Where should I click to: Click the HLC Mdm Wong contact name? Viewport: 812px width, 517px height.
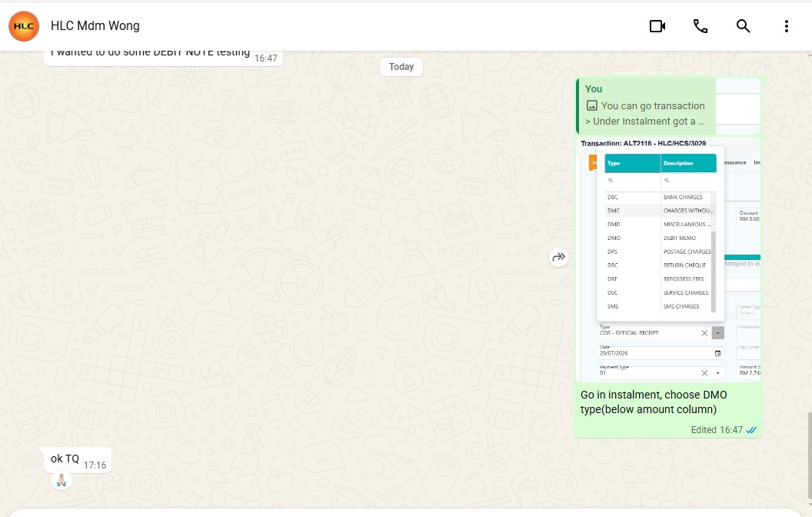(x=95, y=26)
